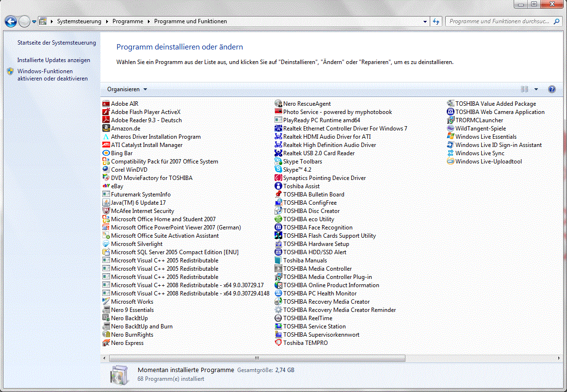Click the Java(TM) 6 Update 17 icon
This screenshot has width=567, height=392.
coord(106,203)
